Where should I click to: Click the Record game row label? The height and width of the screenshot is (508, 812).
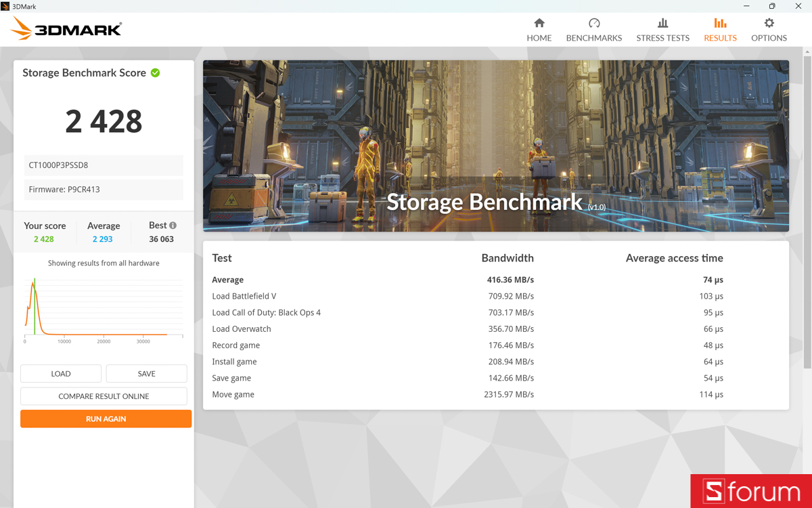pos(235,345)
